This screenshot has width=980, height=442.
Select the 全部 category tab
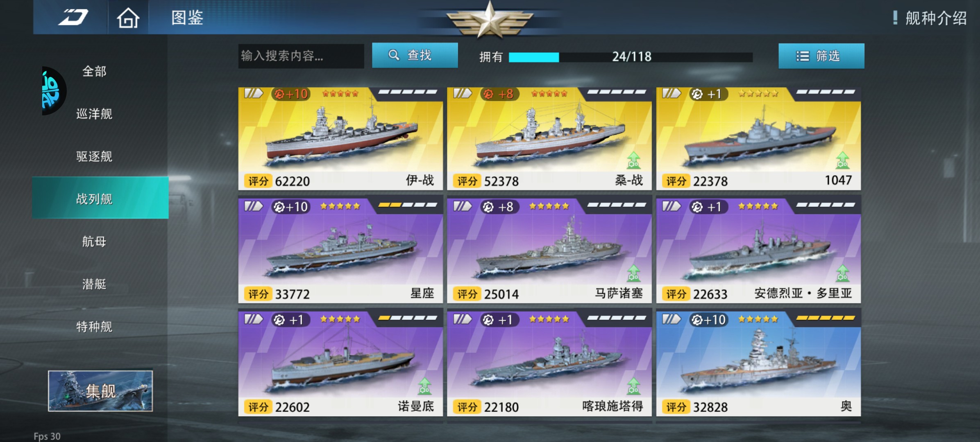(x=94, y=71)
